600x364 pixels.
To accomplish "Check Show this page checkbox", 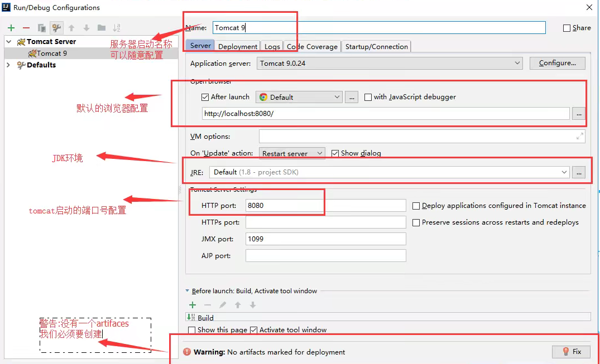I will (191, 329).
